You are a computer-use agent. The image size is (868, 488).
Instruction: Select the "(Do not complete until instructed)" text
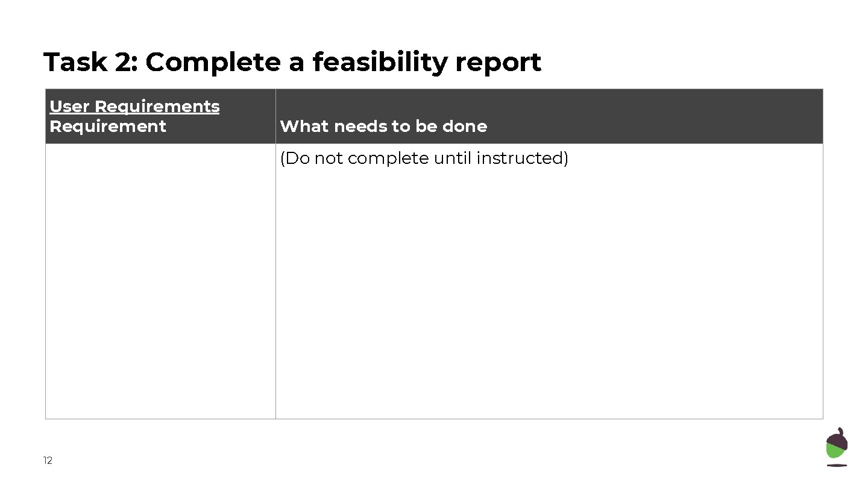[424, 158]
